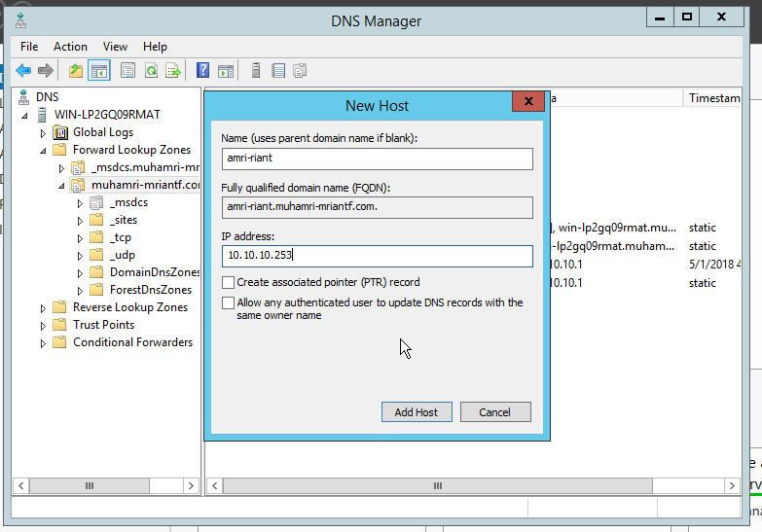Open the Action menu
This screenshot has height=532, width=762.
[70, 47]
